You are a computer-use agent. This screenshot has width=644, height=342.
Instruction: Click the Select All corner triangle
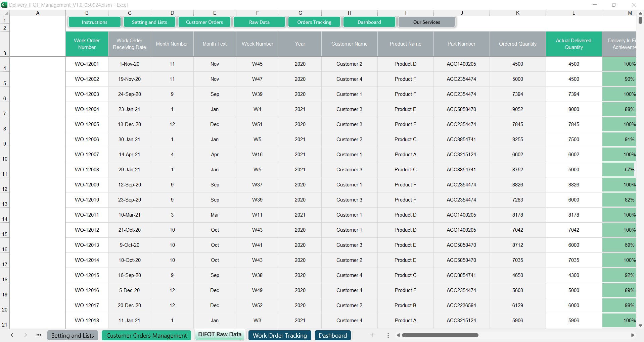pyautogui.click(x=6, y=13)
